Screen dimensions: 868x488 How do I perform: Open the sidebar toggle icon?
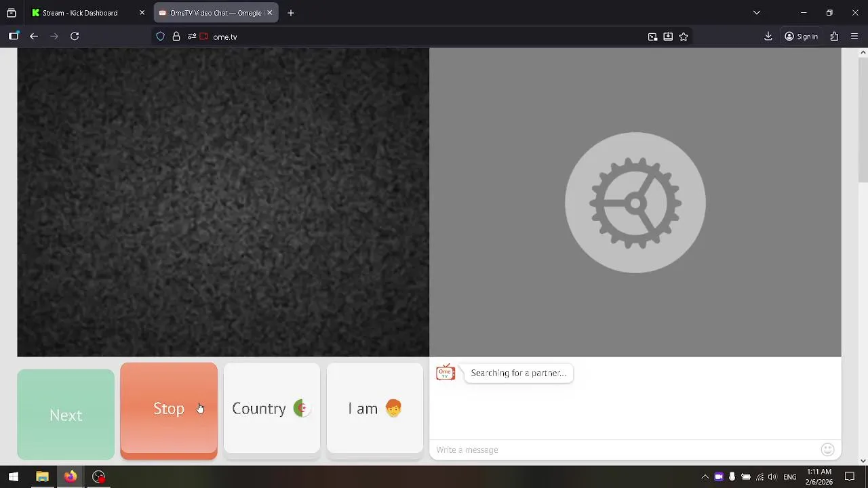[14, 37]
